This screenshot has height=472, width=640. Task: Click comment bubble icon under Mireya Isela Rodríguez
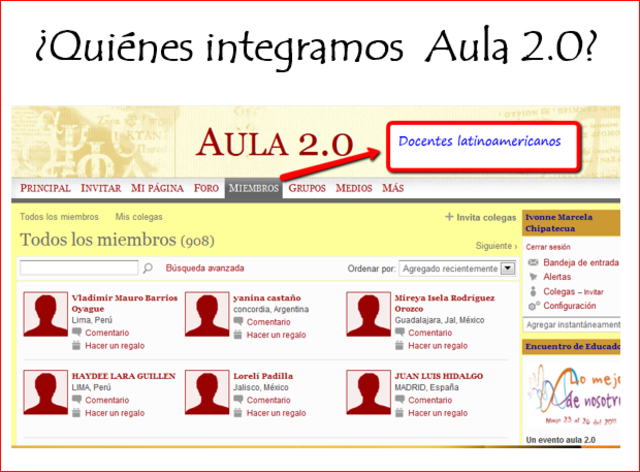tap(400, 332)
